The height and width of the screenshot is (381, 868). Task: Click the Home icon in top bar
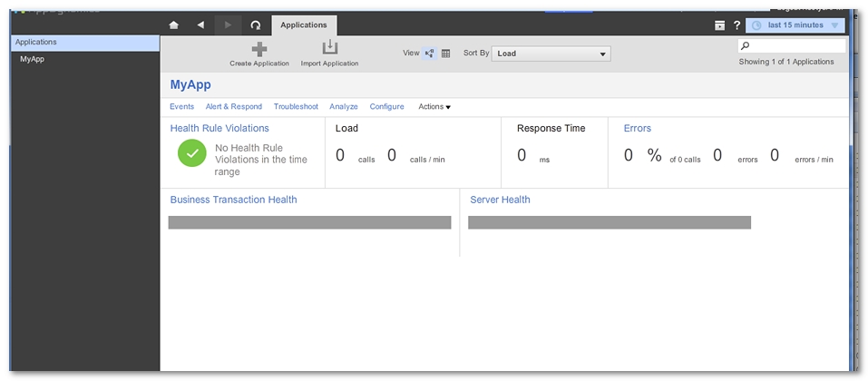(x=174, y=25)
